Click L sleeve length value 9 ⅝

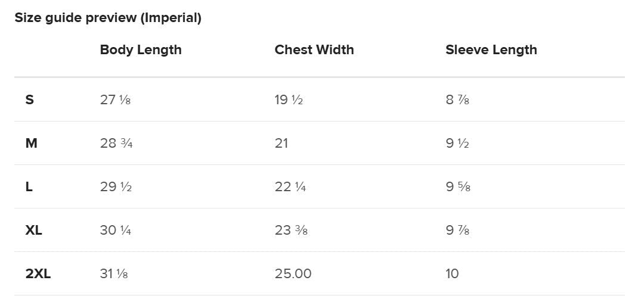pyautogui.click(x=458, y=186)
